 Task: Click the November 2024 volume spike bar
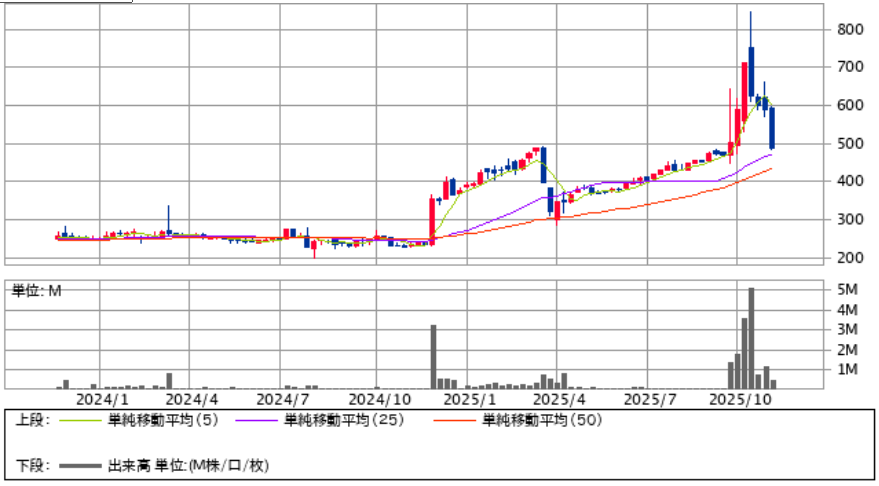tap(433, 356)
